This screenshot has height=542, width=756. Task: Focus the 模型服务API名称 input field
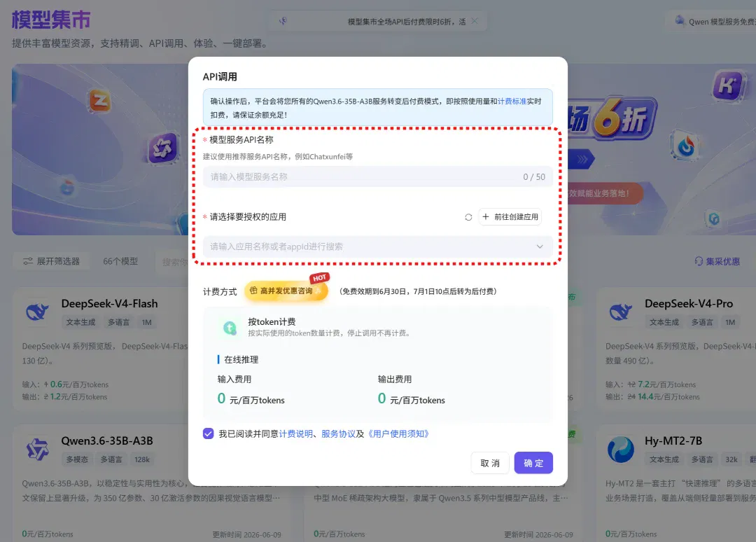tap(377, 177)
